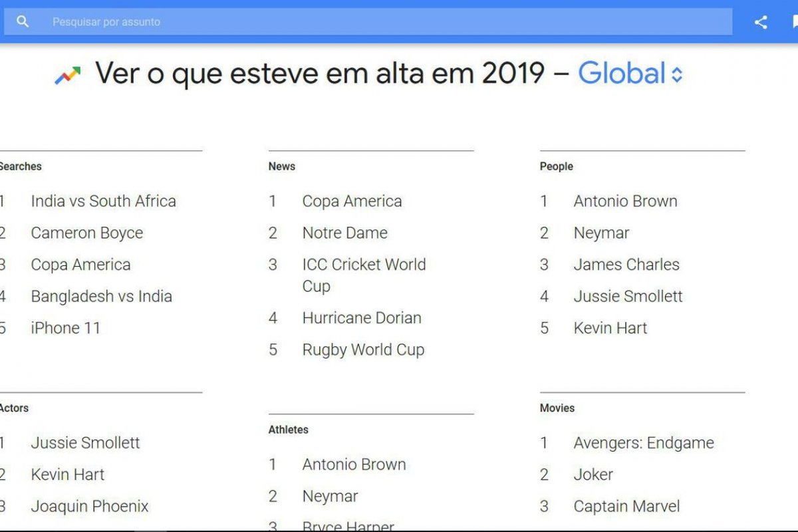Click Antonio Brown in People list

pos(625,201)
